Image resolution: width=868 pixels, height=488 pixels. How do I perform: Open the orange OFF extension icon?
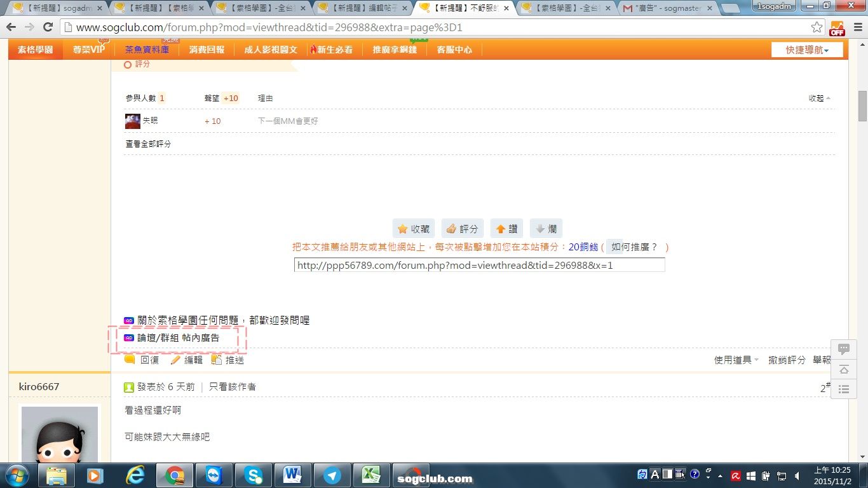tap(837, 28)
